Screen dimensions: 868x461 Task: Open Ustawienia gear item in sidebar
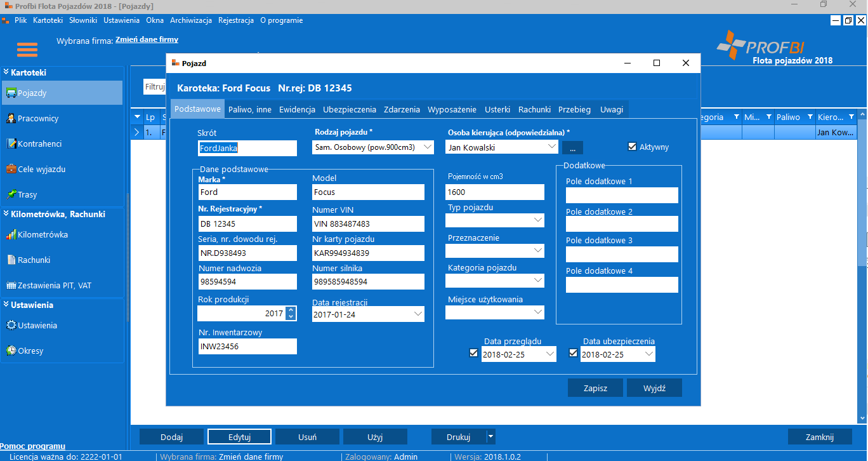tap(62, 325)
